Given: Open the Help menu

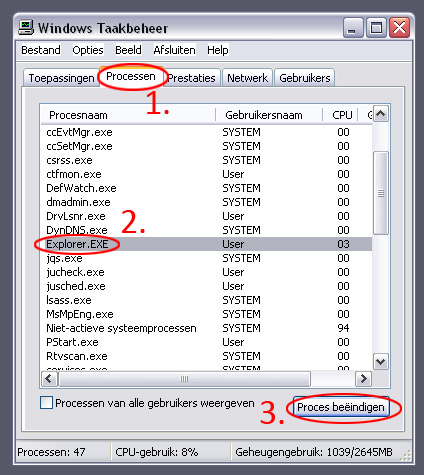Looking at the screenshot, I should (218, 50).
